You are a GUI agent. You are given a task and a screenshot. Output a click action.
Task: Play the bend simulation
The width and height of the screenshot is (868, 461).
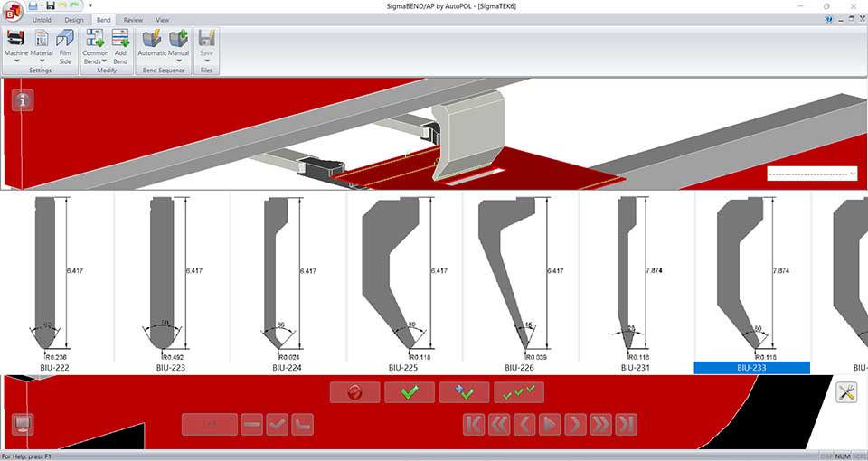coord(551,425)
